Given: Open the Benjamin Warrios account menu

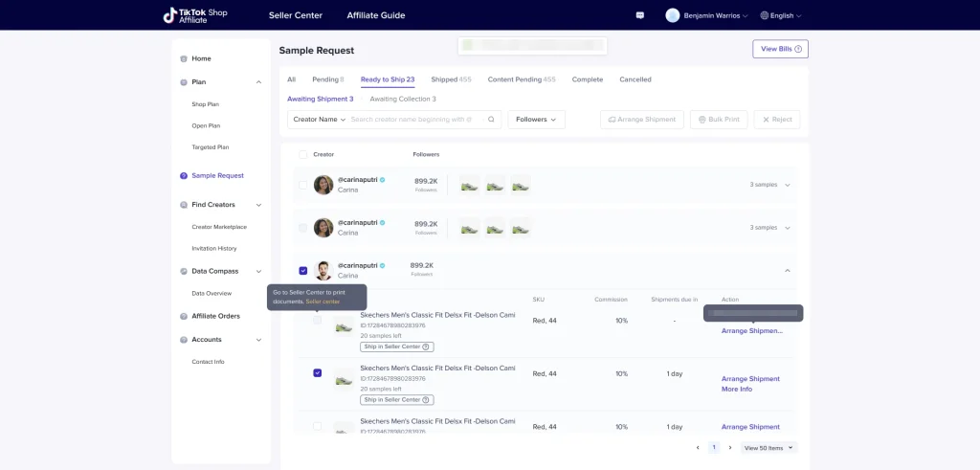Looking at the screenshot, I should pyautogui.click(x=707, y=15).
